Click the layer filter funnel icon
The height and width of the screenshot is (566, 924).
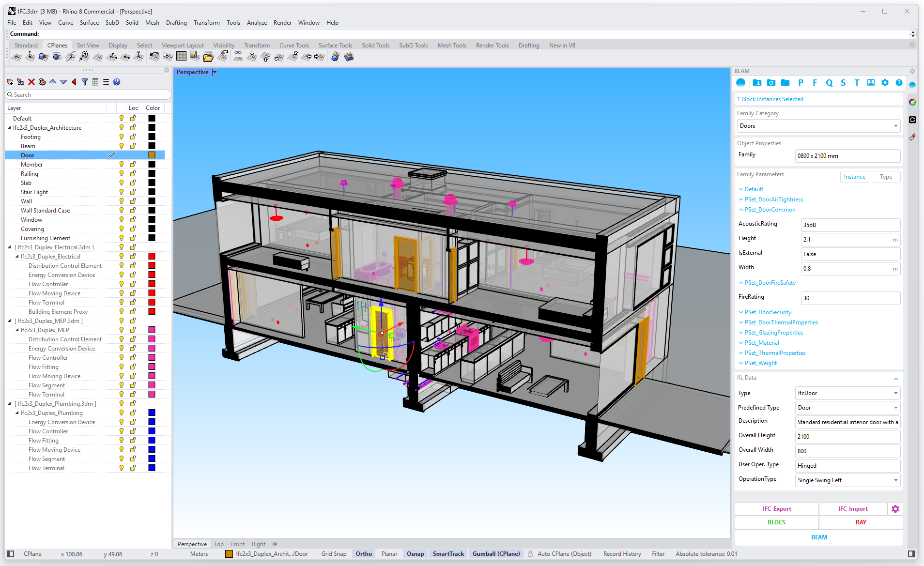pyautogui.click(x=85, y=82)
